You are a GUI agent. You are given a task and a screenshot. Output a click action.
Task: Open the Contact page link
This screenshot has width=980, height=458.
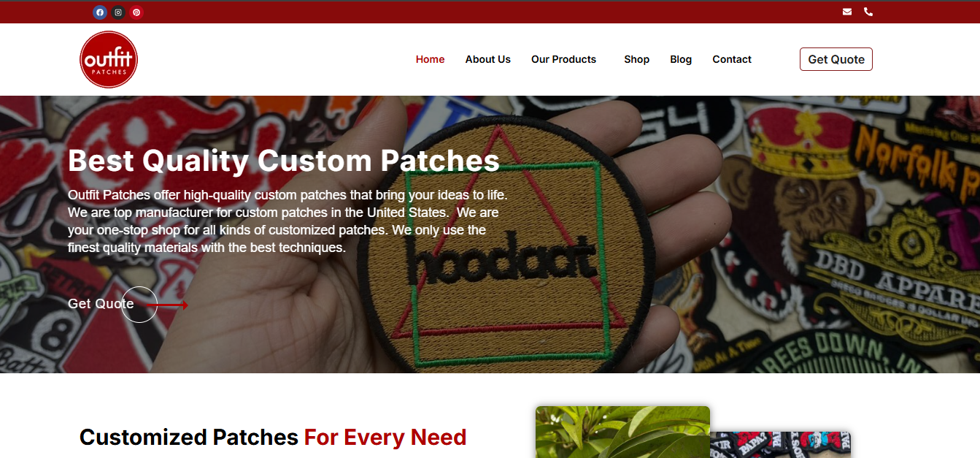coord(732,59)
